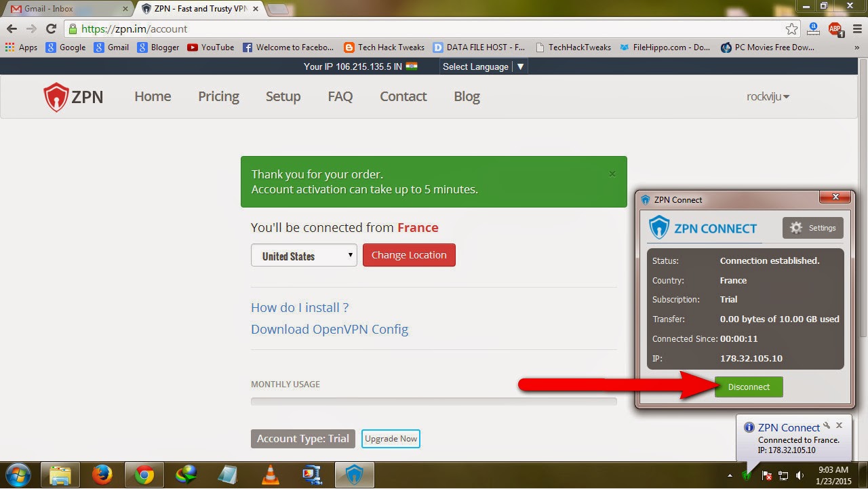Click the ZPN Connect taskbar button

355,475
